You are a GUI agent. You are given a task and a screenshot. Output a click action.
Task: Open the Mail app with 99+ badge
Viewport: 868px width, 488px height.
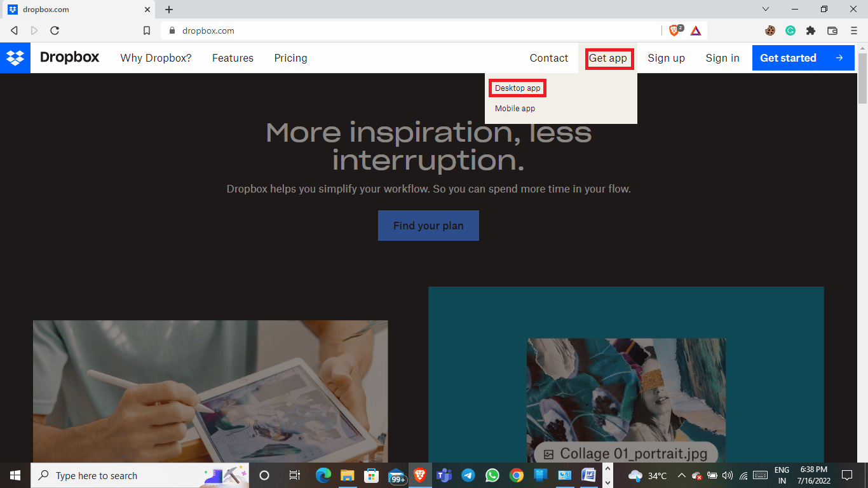pos(397,475)
